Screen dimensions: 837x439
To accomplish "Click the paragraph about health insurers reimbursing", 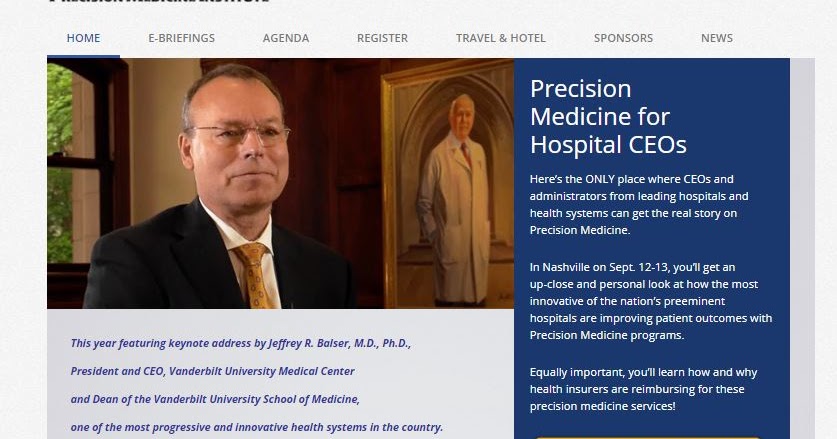I will (643, 389).
